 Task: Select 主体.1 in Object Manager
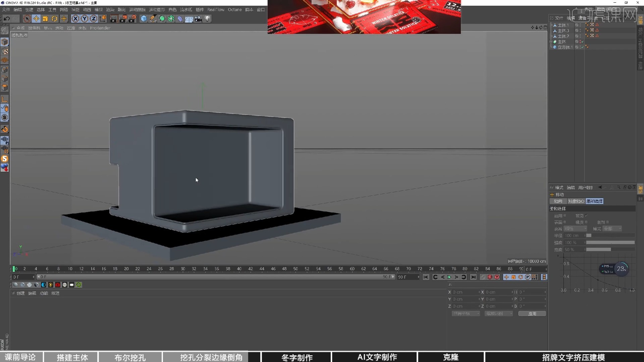click(563, 25)
